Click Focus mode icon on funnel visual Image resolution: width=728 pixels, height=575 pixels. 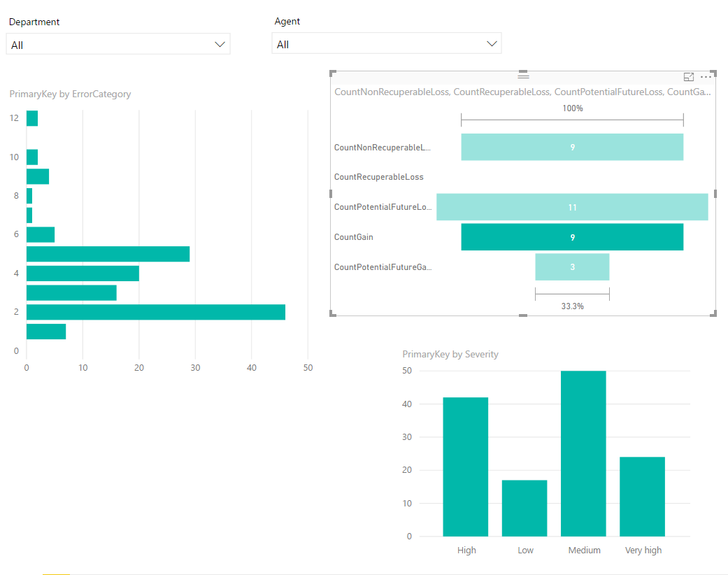[689, 77]
